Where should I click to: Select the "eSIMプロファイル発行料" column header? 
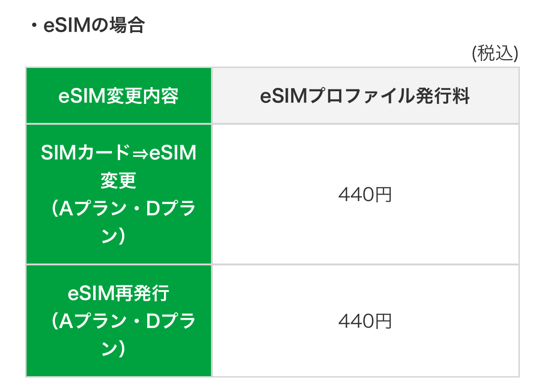[365, 96]
